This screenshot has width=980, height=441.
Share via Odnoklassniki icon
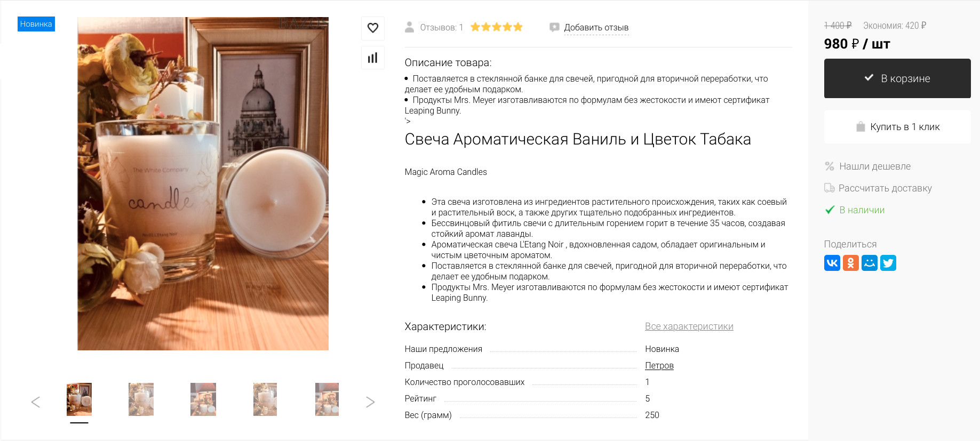(851, 263)
